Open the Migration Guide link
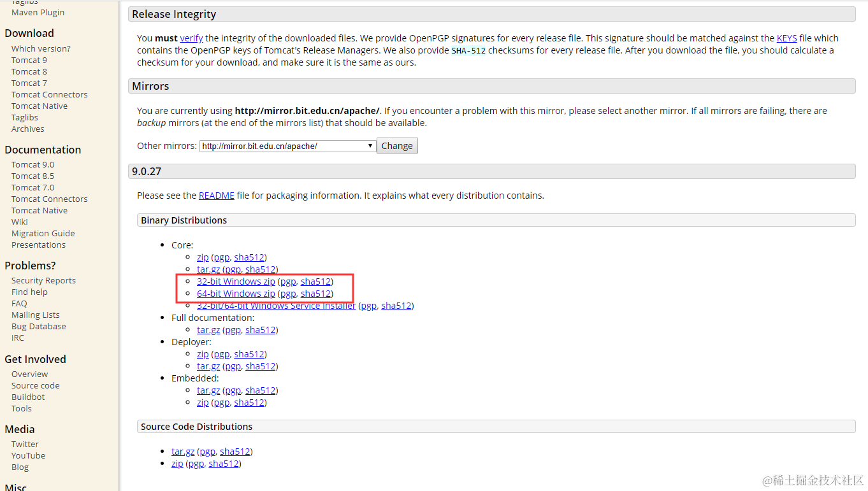 [x=43, y=233]
